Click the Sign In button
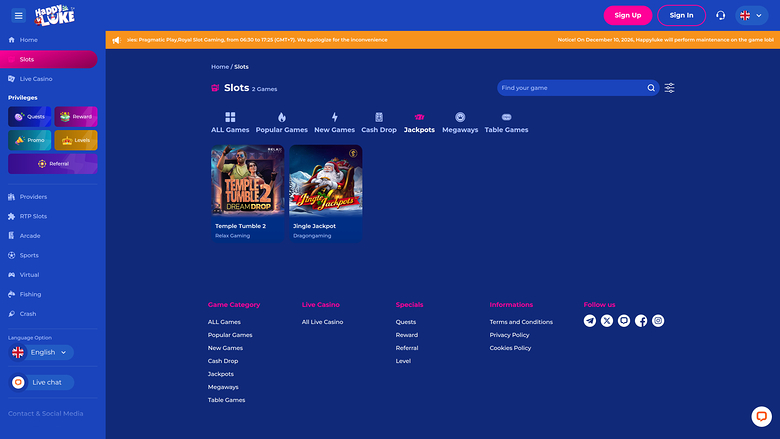The width and height of the screenshot is (780, 439). point(681,15)
